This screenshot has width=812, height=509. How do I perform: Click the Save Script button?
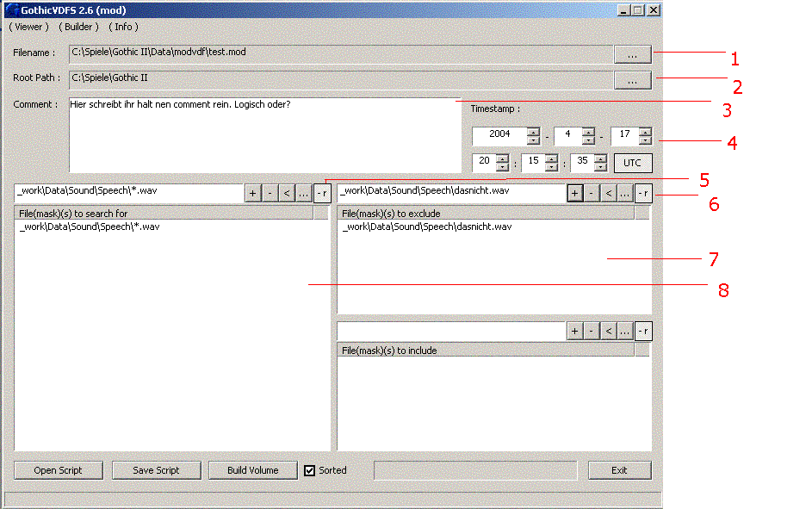click(156, 470)
